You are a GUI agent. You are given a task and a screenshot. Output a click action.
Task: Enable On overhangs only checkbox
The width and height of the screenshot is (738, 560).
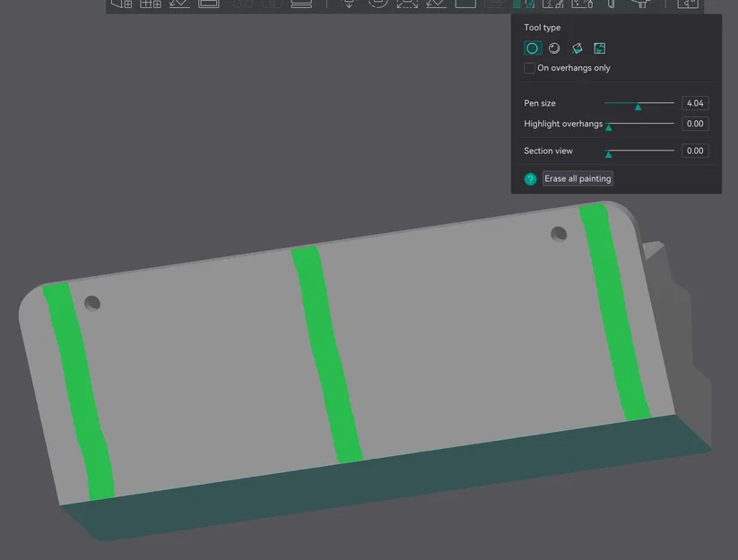point(529,68)
